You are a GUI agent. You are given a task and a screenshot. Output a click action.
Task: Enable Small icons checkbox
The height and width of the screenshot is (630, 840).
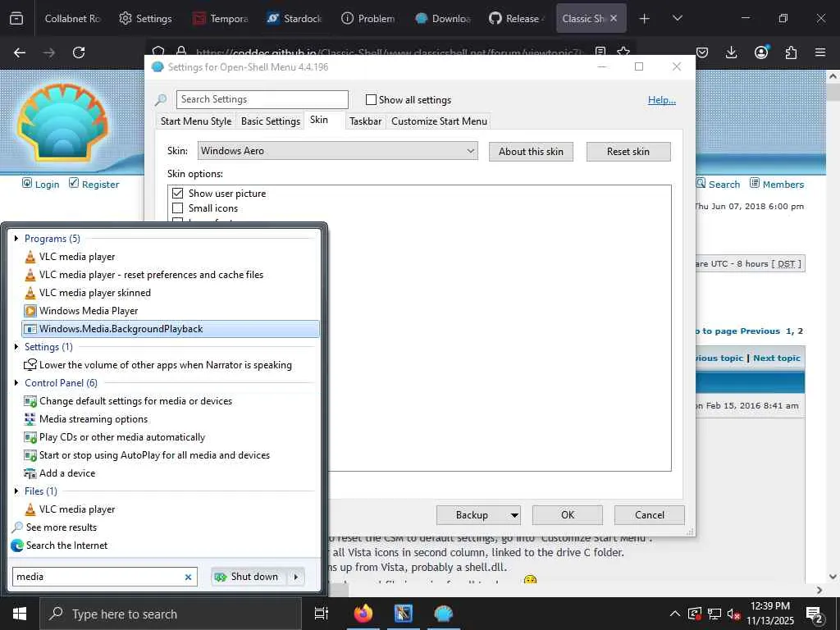click(177, 208)
